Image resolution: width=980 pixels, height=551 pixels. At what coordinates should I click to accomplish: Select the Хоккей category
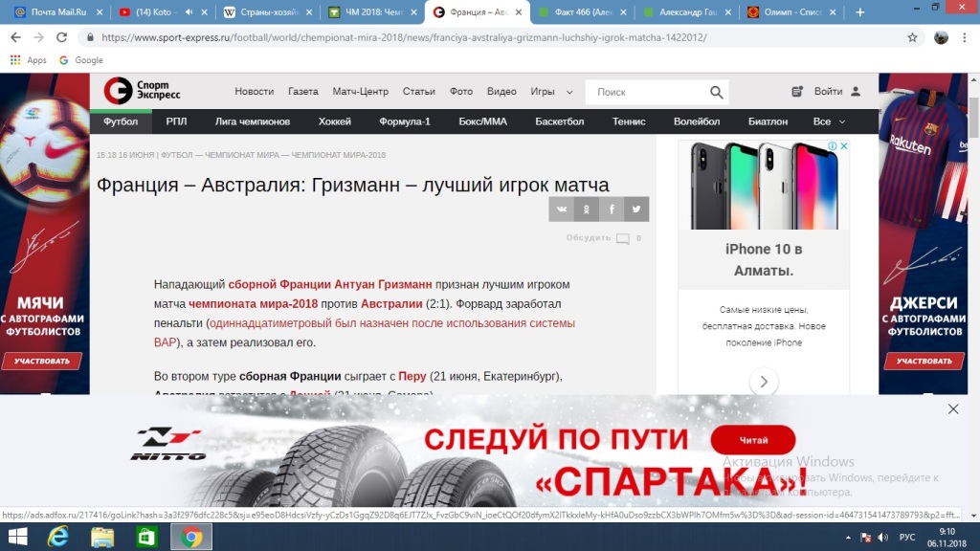334,121
